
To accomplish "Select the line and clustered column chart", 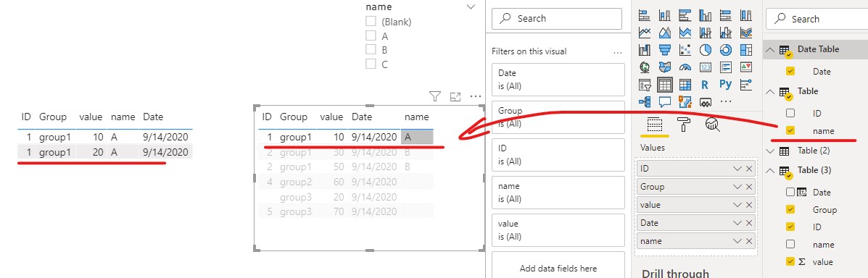I will [x=726, y=33].
